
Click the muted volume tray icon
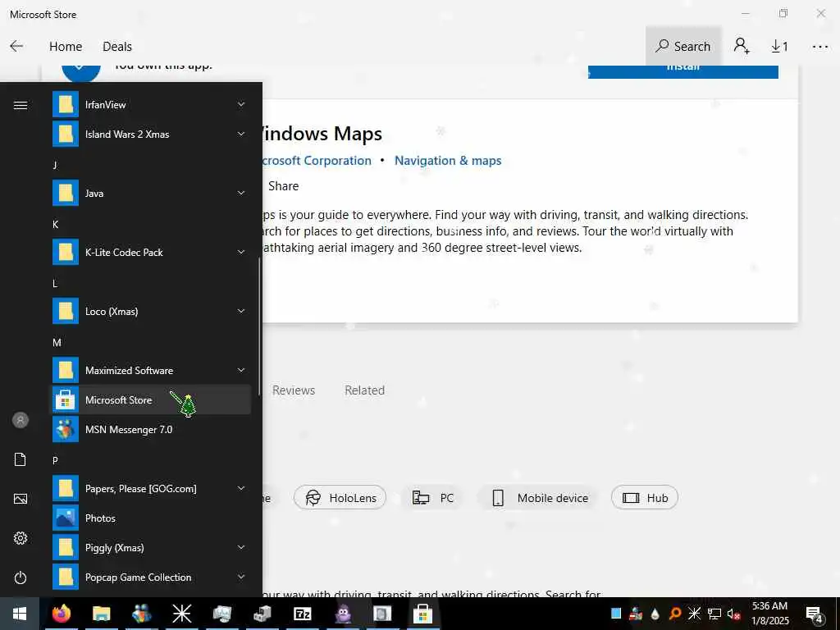coord(733,614)
